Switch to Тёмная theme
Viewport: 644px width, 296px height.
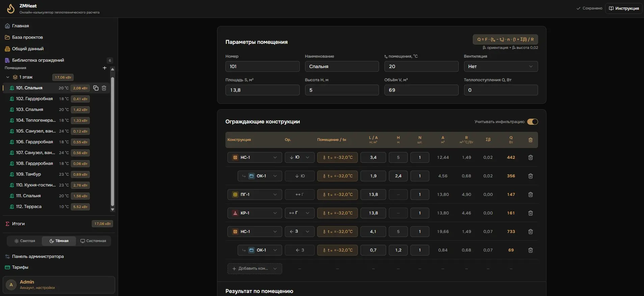click(x=59, y=241)
